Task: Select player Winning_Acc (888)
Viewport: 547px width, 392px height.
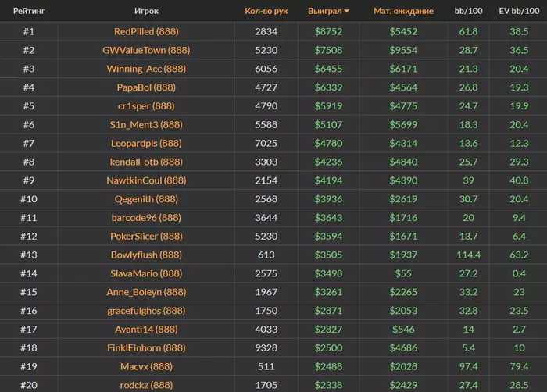Action: 146,69
